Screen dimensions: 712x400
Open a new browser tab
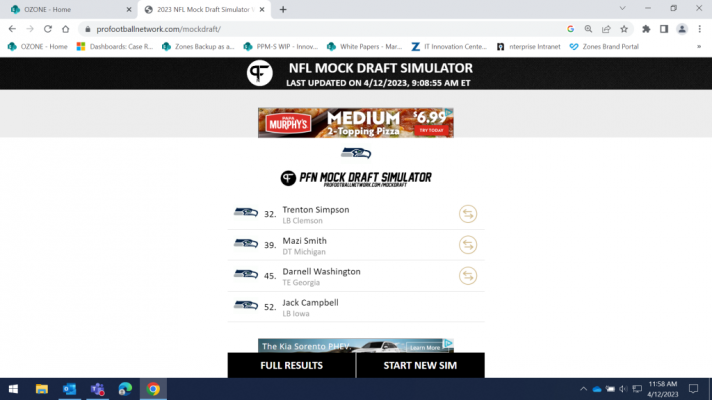click(283, 9)
